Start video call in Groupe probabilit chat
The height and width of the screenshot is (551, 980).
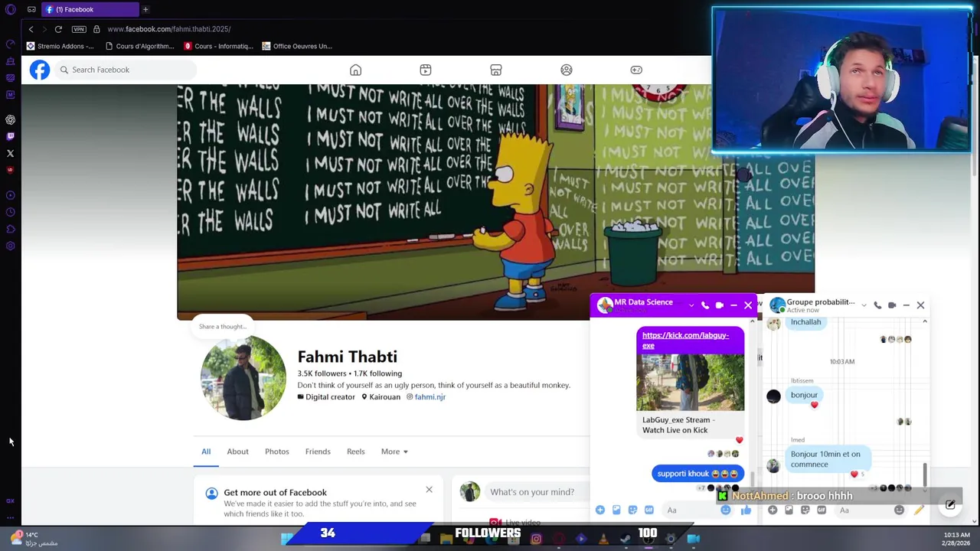tap(892, 305)
